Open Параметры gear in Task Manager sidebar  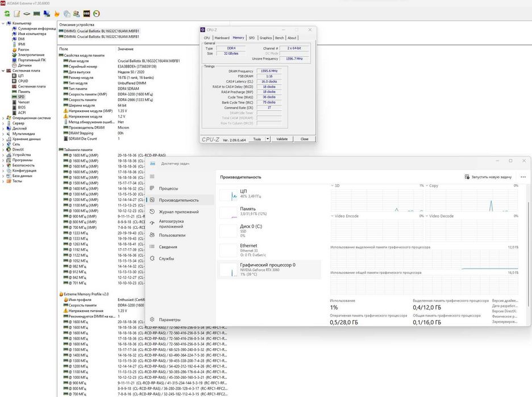(152, 319)
